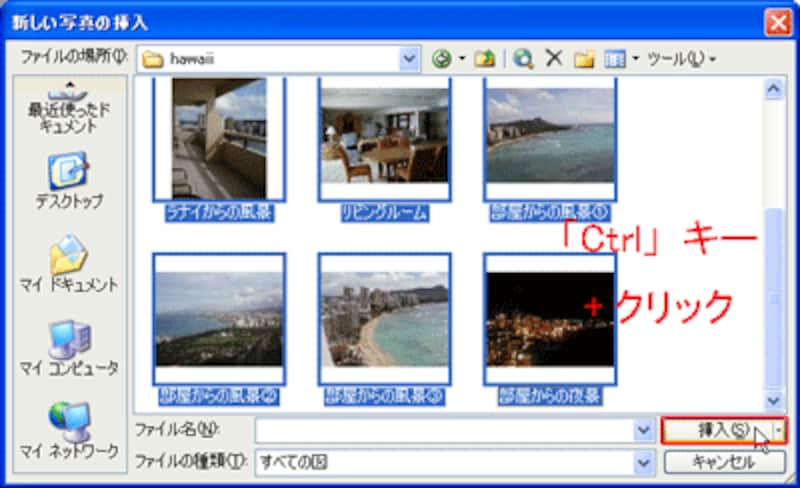
Task: Open the ファイルの種類 dropdown
Action: pyautogui.click(x=644, y=462)
